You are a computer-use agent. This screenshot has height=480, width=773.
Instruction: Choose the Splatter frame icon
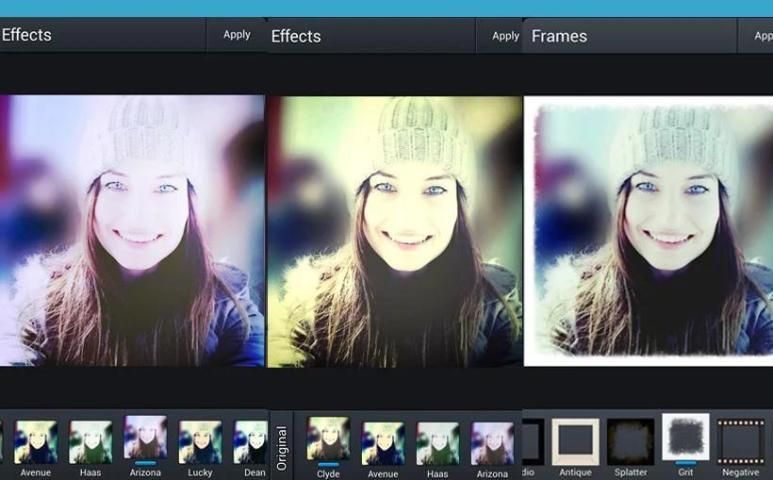click(x=631, y=441)
